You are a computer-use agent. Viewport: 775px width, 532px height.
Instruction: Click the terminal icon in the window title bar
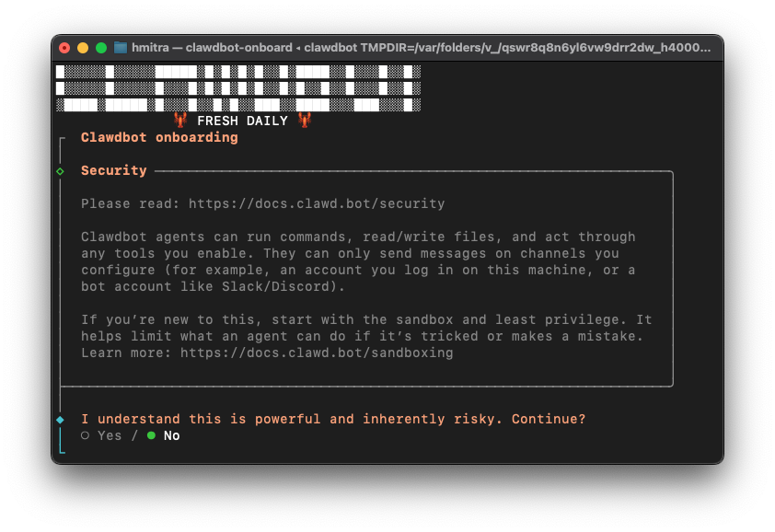[121, 48]
